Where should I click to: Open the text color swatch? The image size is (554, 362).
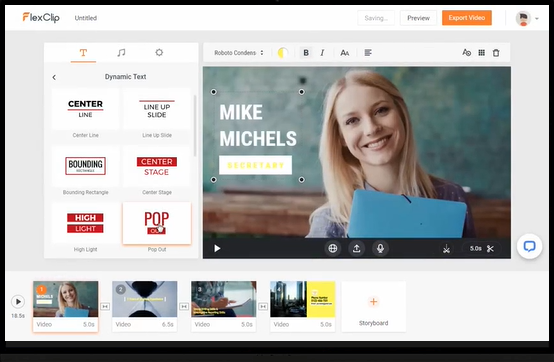click(282, 53)
